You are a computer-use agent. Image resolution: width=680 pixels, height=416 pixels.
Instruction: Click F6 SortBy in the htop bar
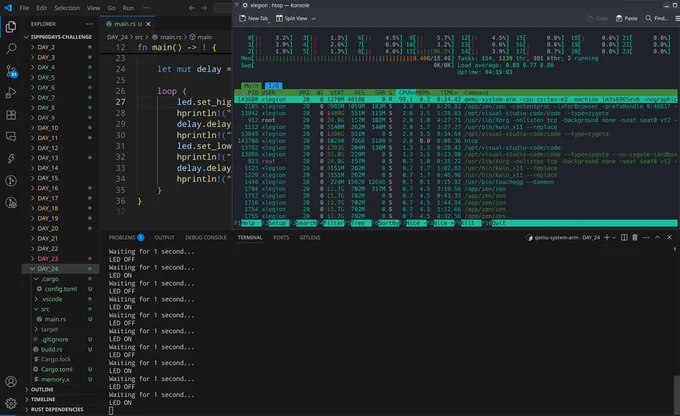(x=386, y=223)
